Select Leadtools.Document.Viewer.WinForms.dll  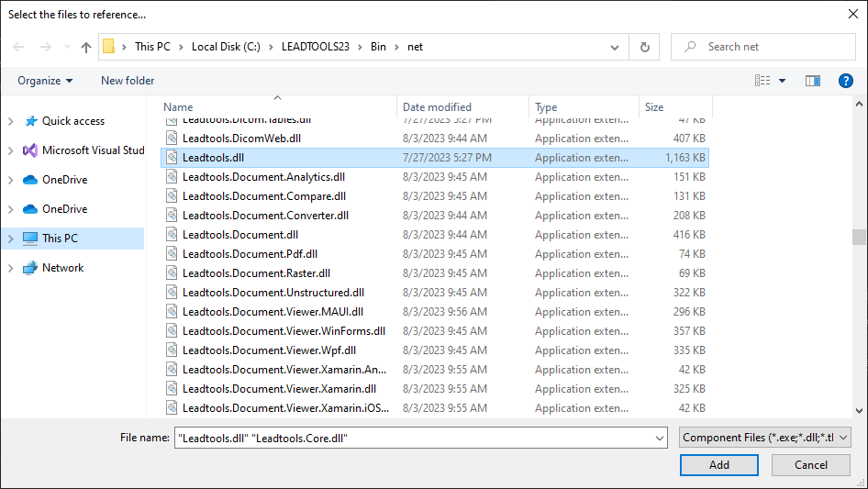pyautogui.click(x=284, y=331)
